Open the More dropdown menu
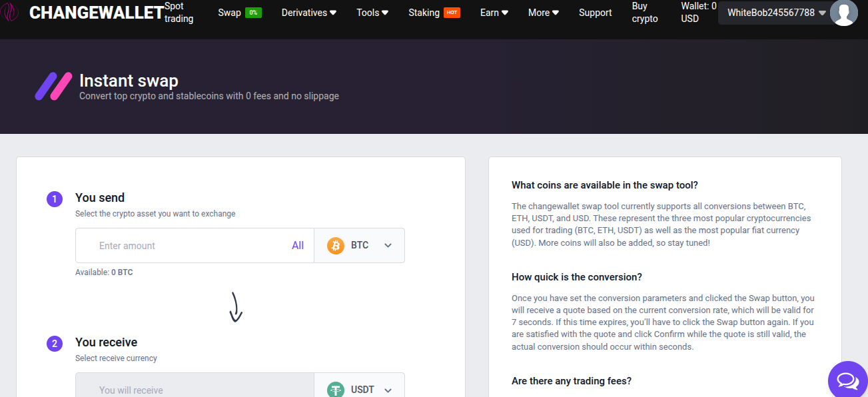 pos(544,13)
